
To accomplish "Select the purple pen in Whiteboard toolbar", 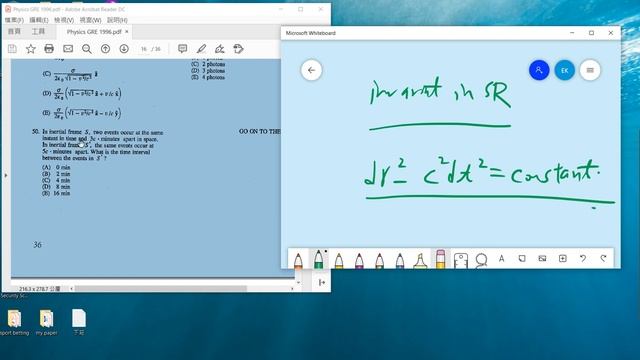I will [x=359, y=260].
